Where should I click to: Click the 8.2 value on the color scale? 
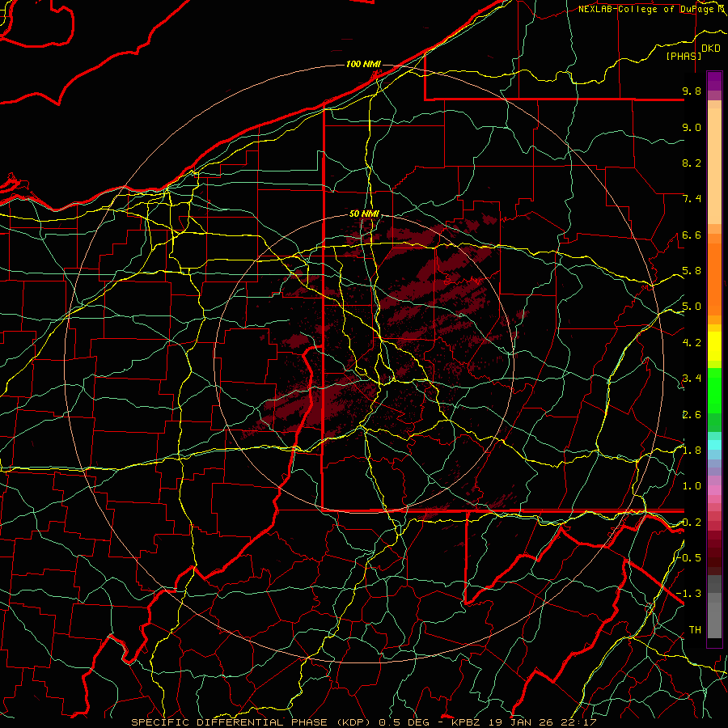(692, 163)
